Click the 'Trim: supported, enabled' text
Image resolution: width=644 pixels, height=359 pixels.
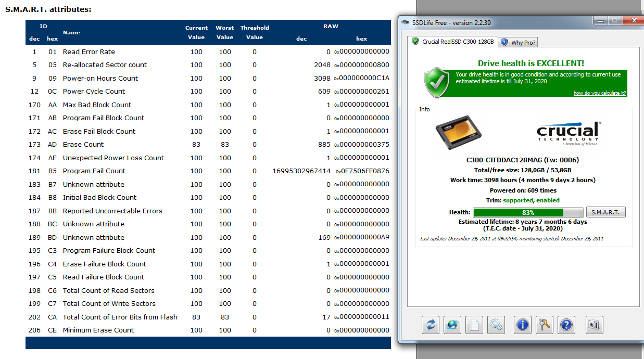(x=523, y=200)
